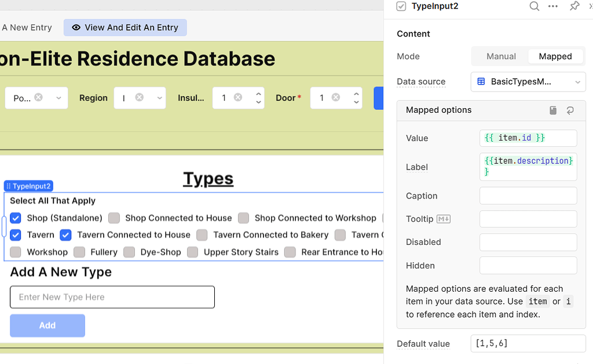This screenshot has height=364, width=593.
Task: Expand the Region dropdown chevron
Action: [160, 98]
